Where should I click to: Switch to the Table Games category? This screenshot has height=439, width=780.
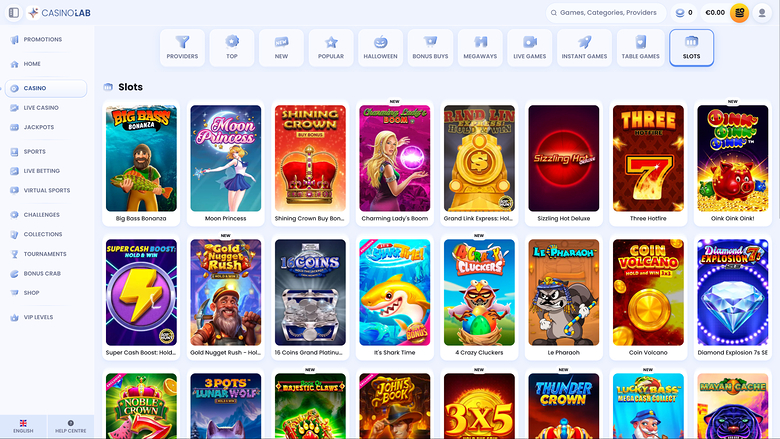(641, 47)
